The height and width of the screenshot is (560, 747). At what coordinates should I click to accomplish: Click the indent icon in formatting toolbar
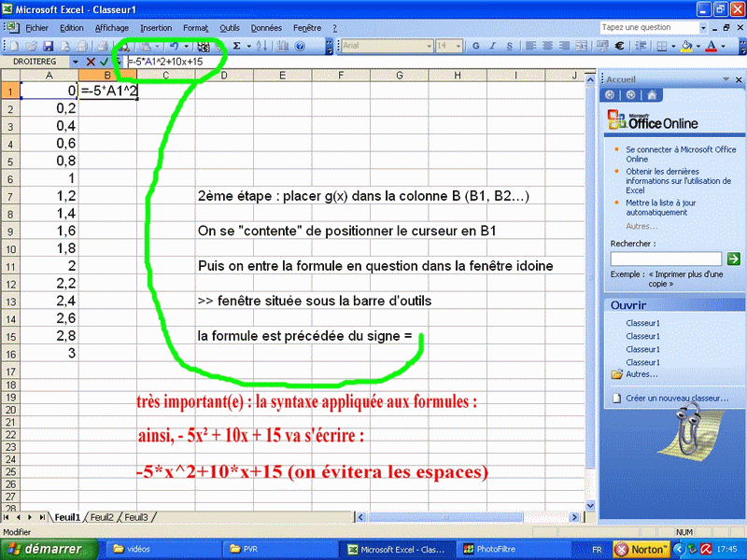[641, 46]
